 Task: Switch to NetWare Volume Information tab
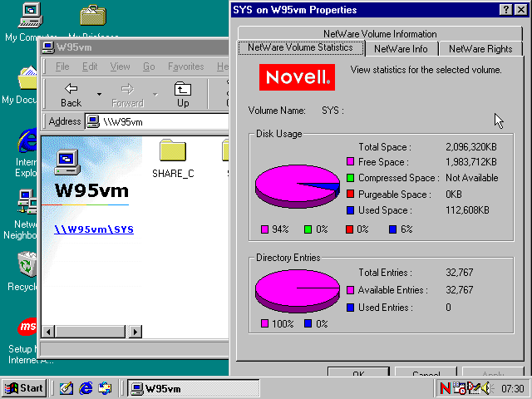coord(380,33)
